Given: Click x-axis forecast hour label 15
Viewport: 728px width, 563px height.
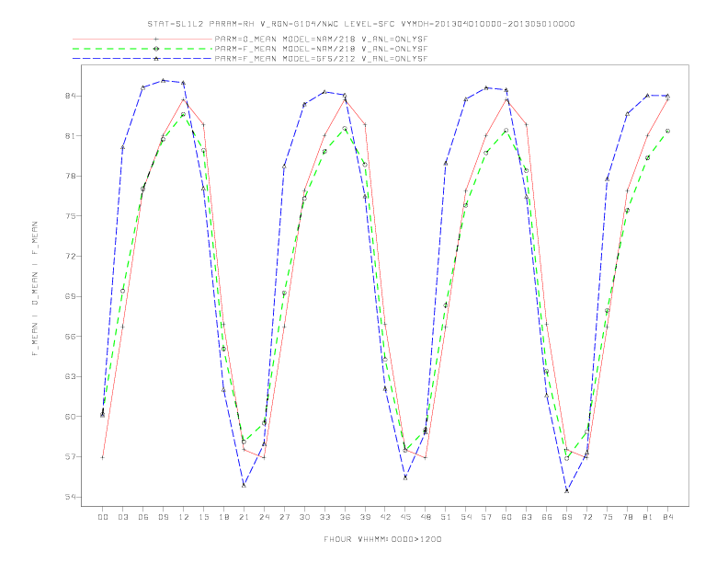Looking at the screenshot, I should click(x=203, y=517).
